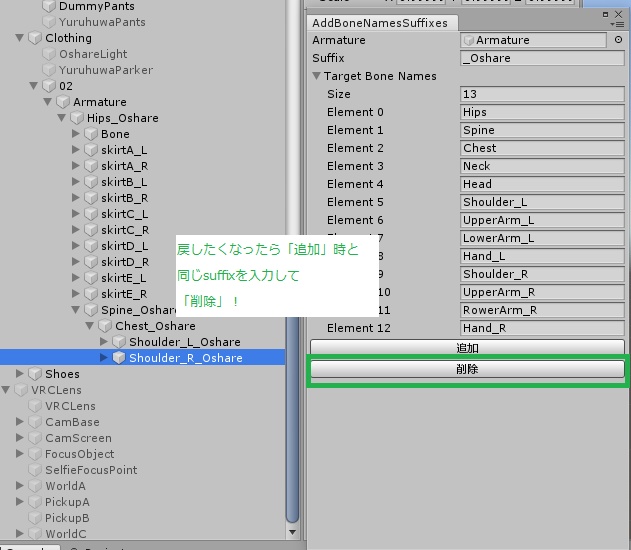Image resolution: width=631 pixels, height=550 pixels.
Task: Click the skirtC_L cube icon
Action: (91, 214)
